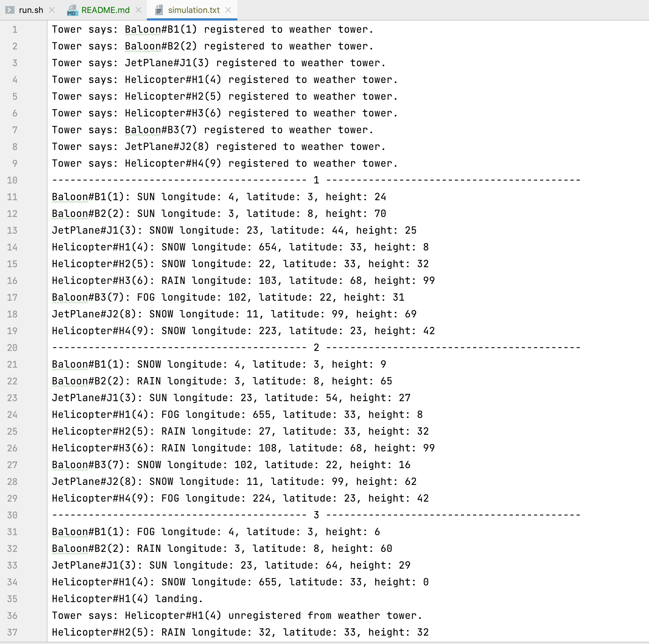Click line 'Helicopter#H2(5): RAIN longitude: 32'
The image size is (649, 644).
click(x=240, y=633)
